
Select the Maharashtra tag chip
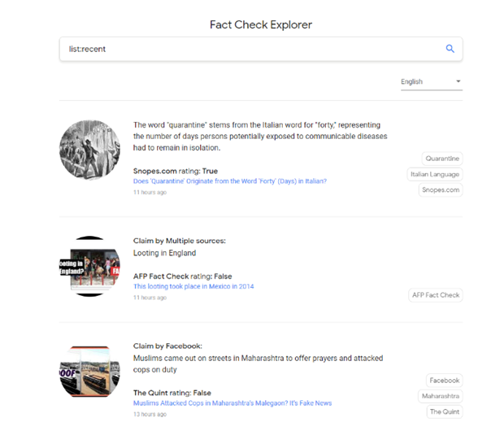[441, 396]
